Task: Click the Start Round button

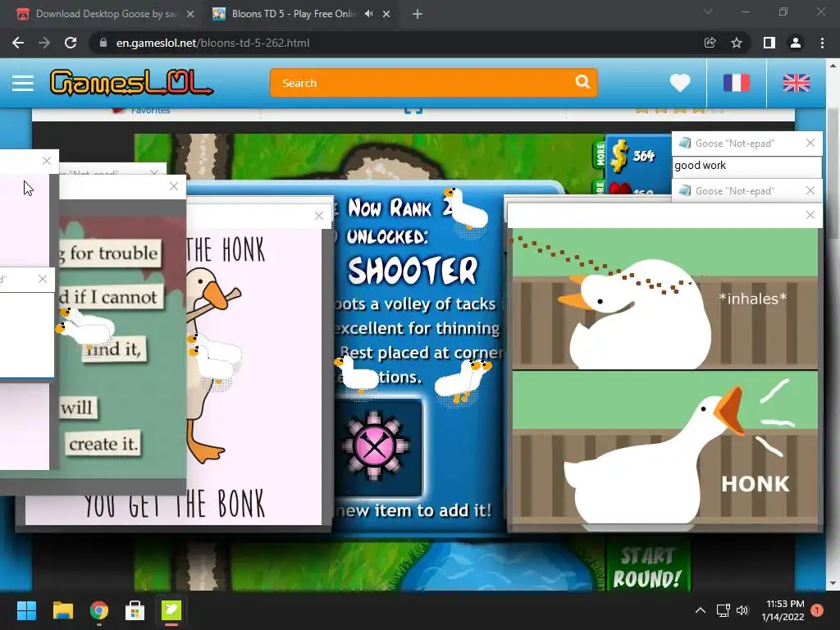Action: pos(647,567)
